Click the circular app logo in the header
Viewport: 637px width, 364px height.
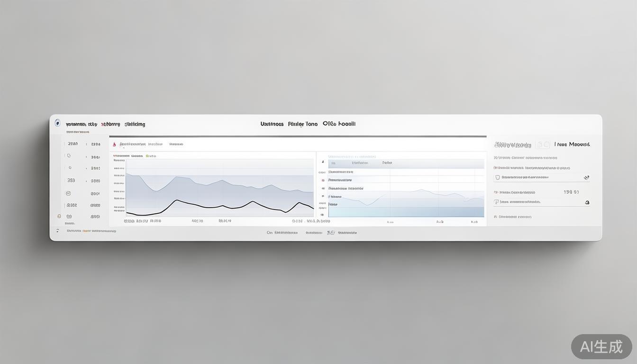pos(58,123)
